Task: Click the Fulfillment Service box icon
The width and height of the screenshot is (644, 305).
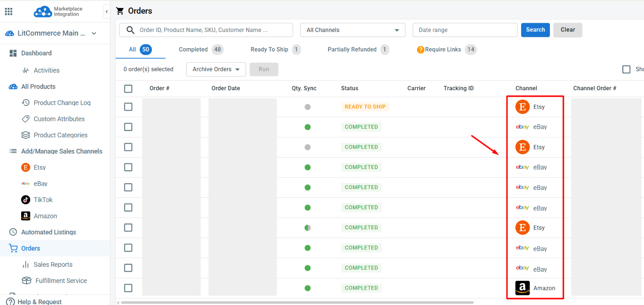Action: (x=27, y=280)
